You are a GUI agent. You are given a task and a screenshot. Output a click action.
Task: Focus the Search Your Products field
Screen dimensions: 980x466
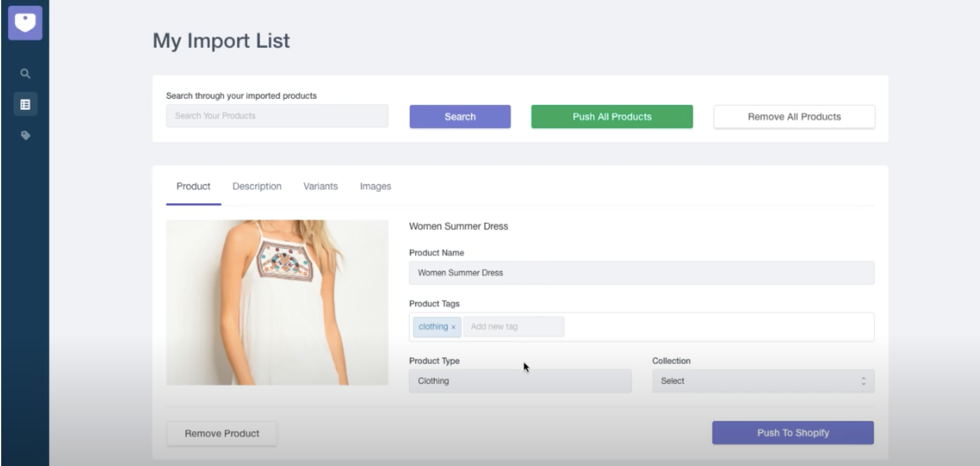[x=277, y=116]
